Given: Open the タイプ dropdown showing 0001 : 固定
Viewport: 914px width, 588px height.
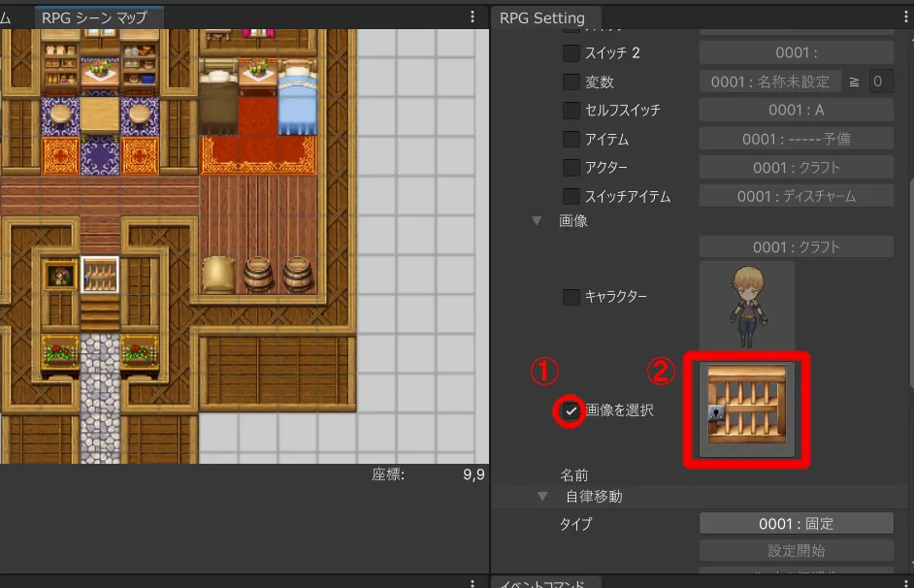Looking at the screenshot, I should pos(796,524).
